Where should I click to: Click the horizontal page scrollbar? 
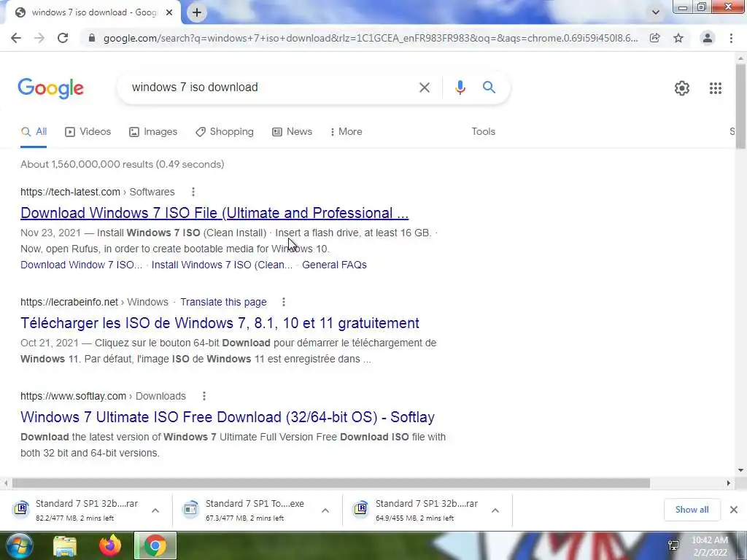[x=331, y=483]
